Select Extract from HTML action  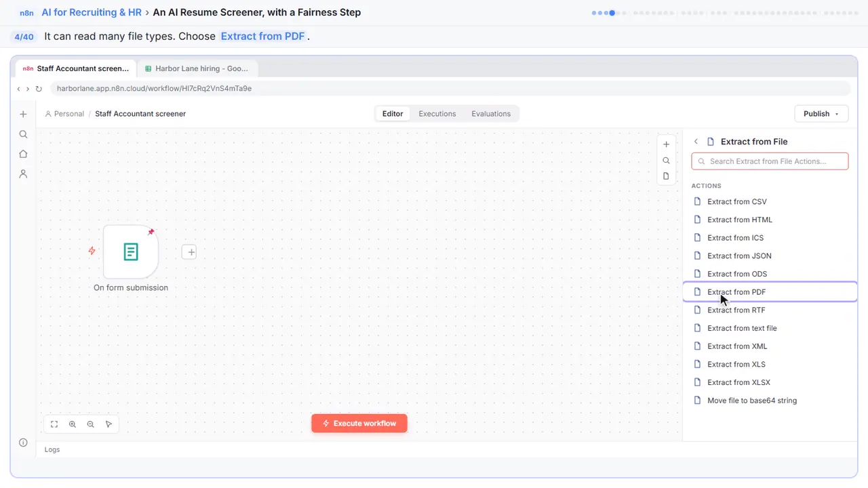pos(770,220)
